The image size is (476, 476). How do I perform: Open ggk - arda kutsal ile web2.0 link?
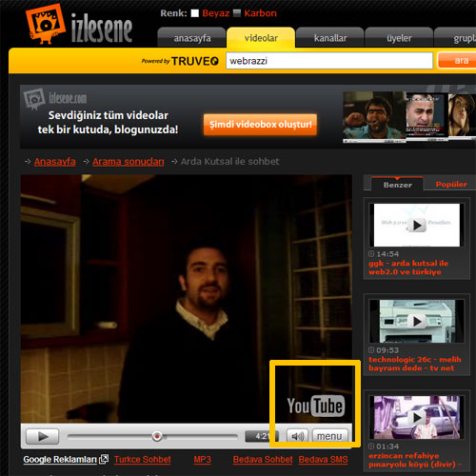408,268
